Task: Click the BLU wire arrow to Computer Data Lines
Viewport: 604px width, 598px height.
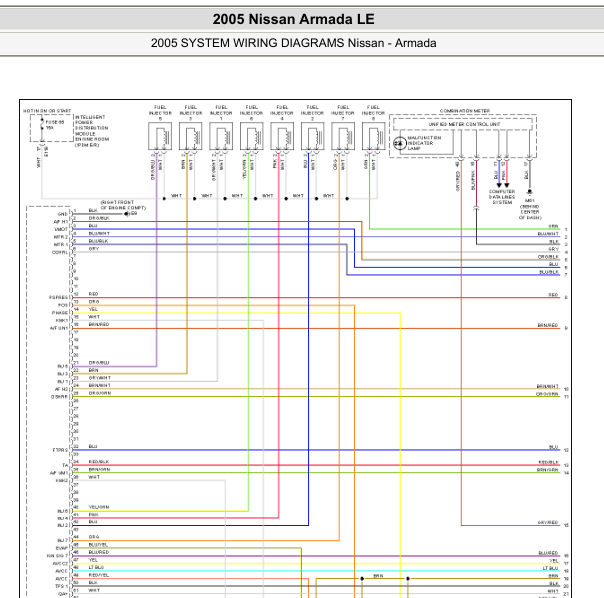Action: [x=499, y=185]
